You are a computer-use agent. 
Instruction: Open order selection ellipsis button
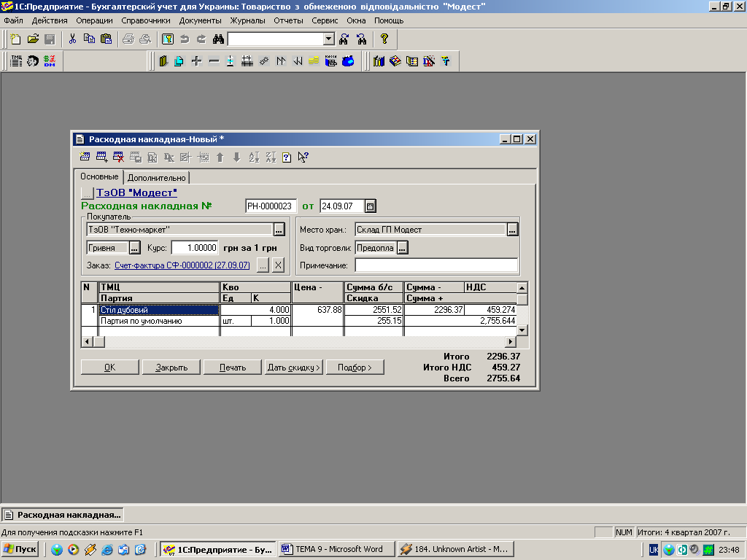pos(263,265)
